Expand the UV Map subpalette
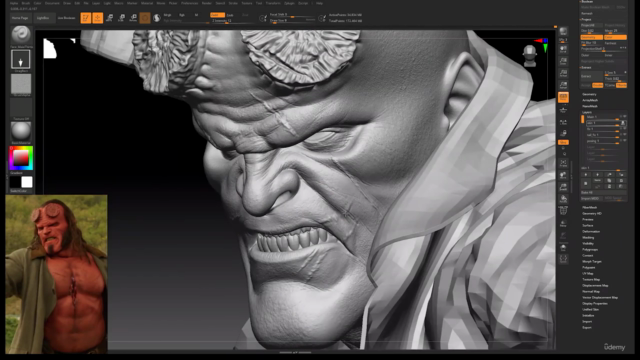The image size is (640, 360). [588, 273]
